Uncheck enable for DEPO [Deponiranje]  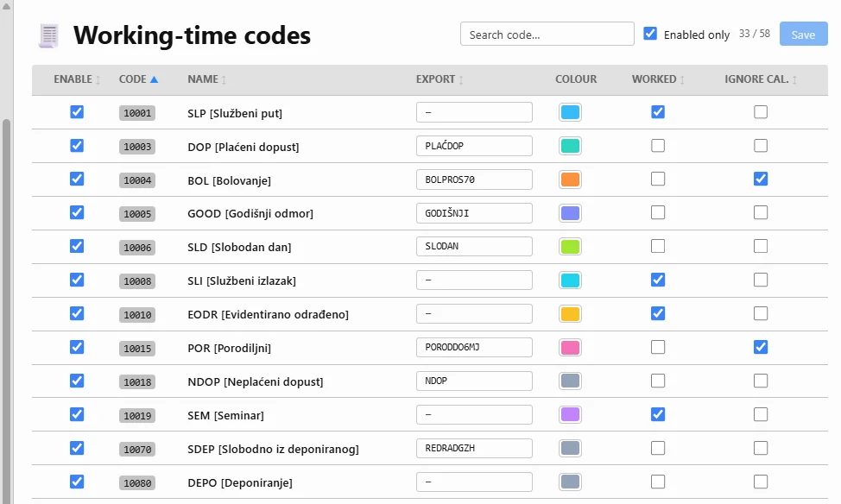77,482
